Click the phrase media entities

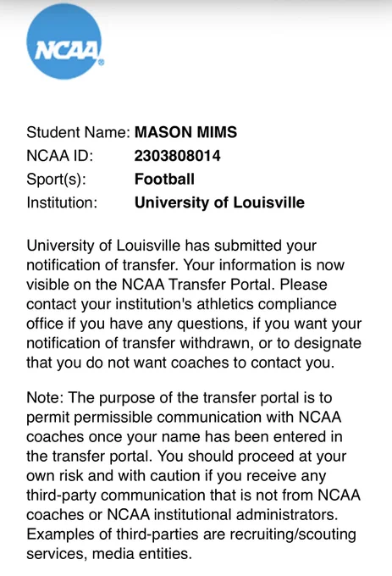point(142,554)
